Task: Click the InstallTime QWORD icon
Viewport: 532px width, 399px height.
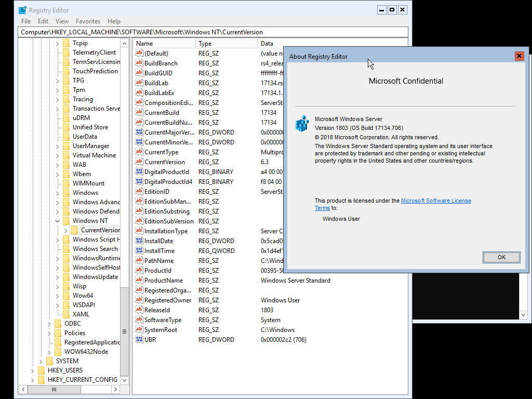Action: pyautogui.click(x=139, y=250)
